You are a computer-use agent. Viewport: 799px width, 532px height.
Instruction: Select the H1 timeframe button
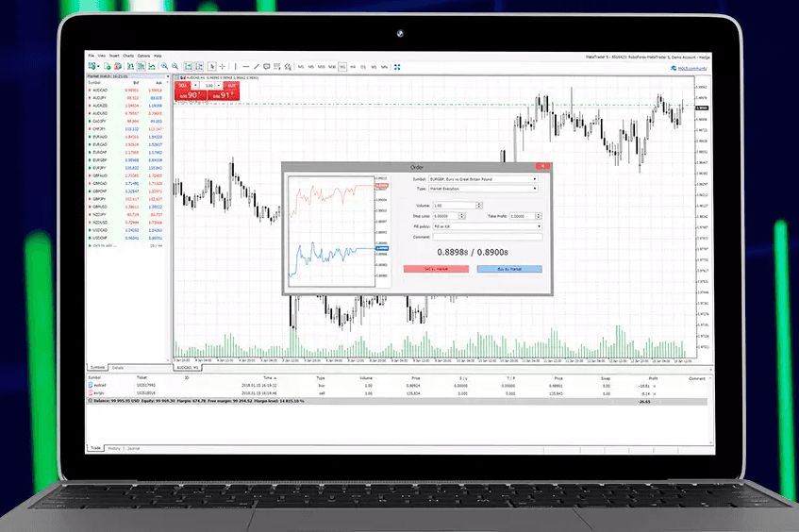(x=342, y=67)
